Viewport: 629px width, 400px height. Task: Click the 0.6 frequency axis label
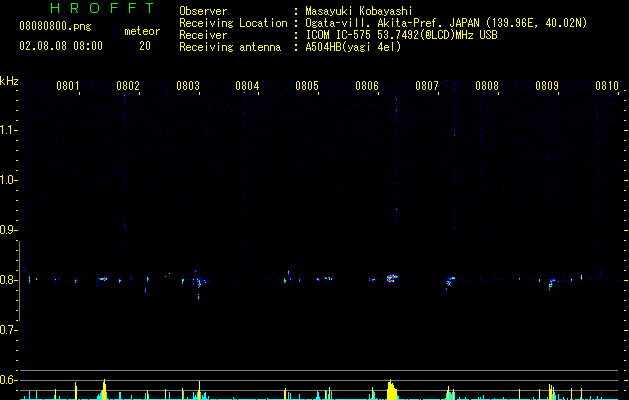[x=8, y=380]
